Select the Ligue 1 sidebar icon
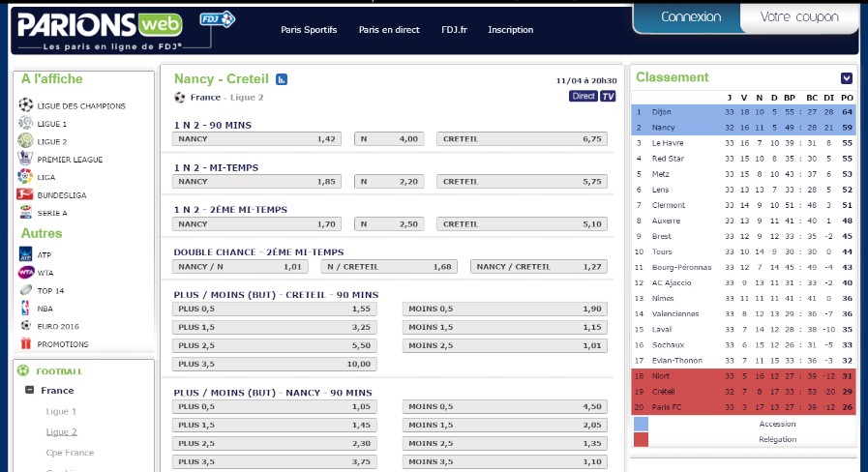Image resolution: width=868 pixels, height=472 pixels. (25, 123)
